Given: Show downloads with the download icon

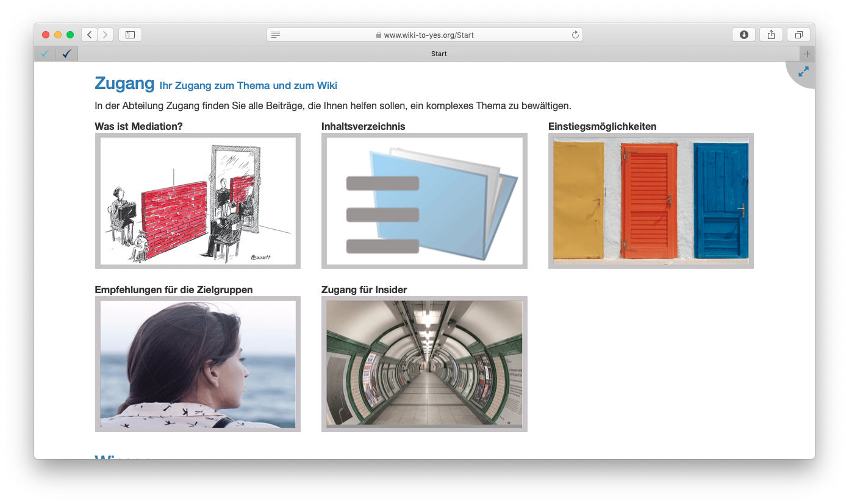Looking at the screenshot, I should coord(743,35).
